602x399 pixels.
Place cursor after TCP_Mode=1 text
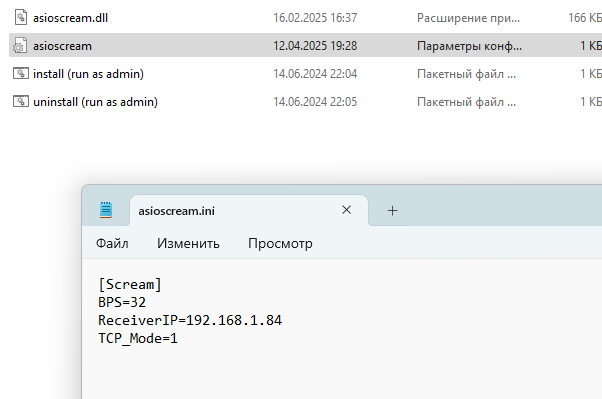coord(178,338)
